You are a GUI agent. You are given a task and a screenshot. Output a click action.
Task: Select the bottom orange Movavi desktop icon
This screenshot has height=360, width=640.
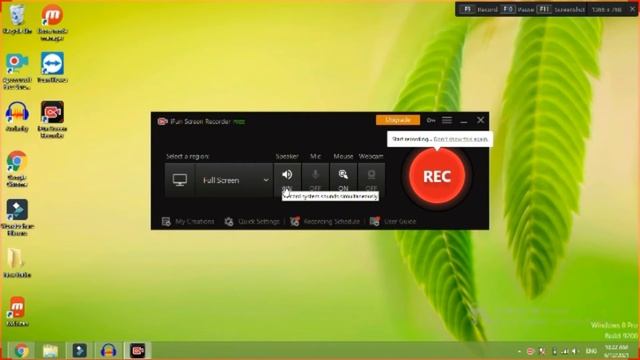click(x=17, y=311)
